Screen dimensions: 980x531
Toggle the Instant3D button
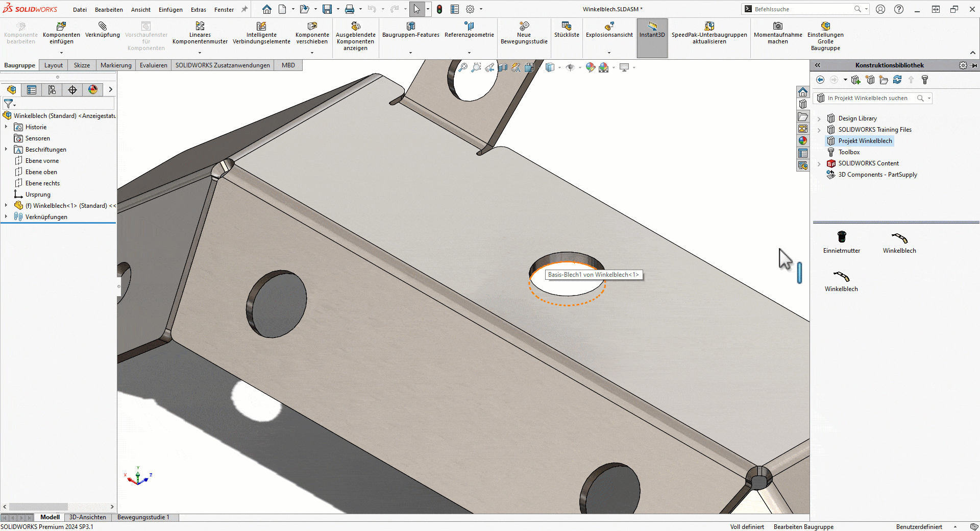tap(652, 30)
